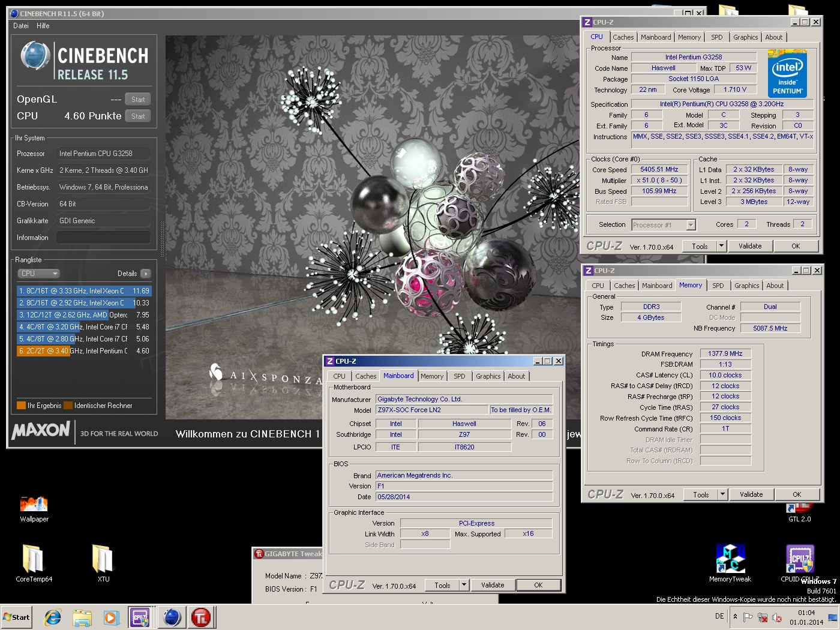Viewport: 840px width, 630px height.
Task: Click DRAM Frequency 1377.9 MHz value
Action: [x=725, y=354]
